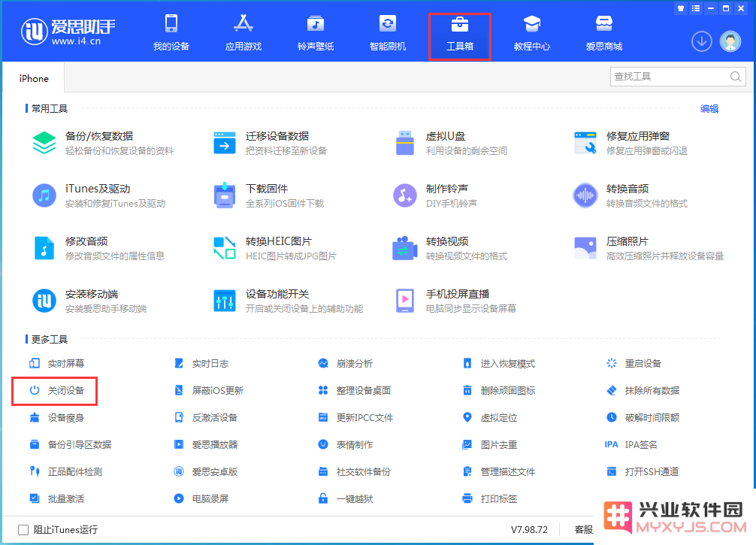The height and width of the screenshot is (545, 756).
Task: Open 实时日志 tool
Action: pyautogui.click(x=201, y=363)
